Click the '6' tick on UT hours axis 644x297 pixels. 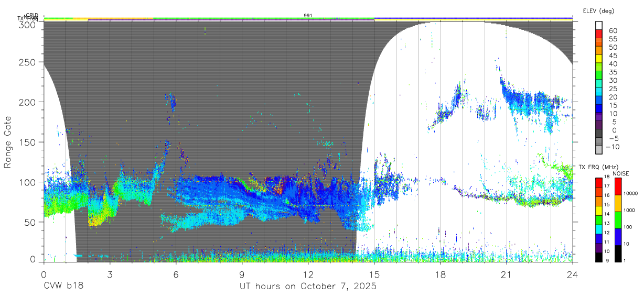click(176, 274)
